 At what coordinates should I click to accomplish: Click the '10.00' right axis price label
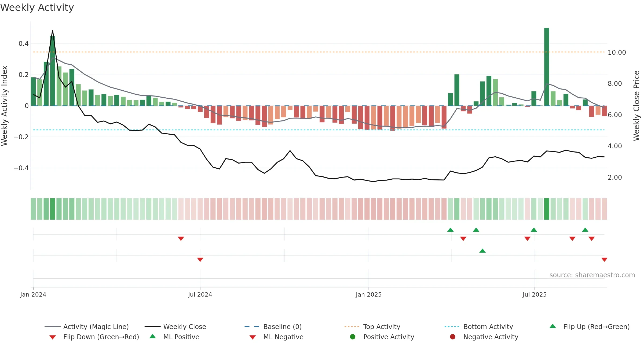[x=617, y=52]
